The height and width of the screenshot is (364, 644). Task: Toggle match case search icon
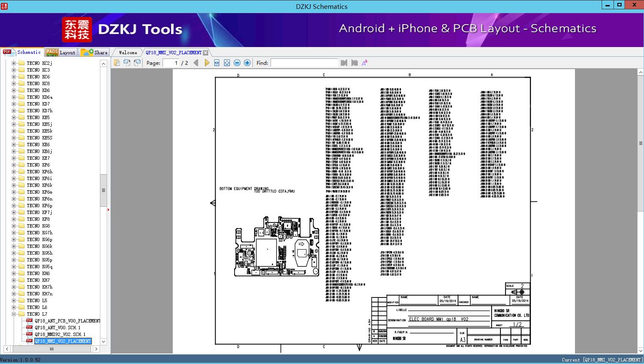point(365,63)
